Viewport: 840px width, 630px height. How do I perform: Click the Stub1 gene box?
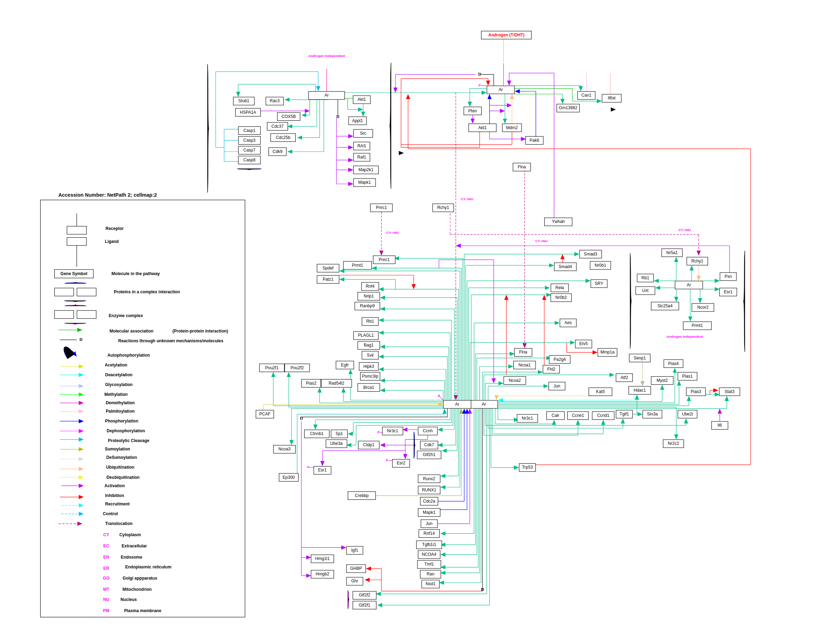tap(243, 101)
